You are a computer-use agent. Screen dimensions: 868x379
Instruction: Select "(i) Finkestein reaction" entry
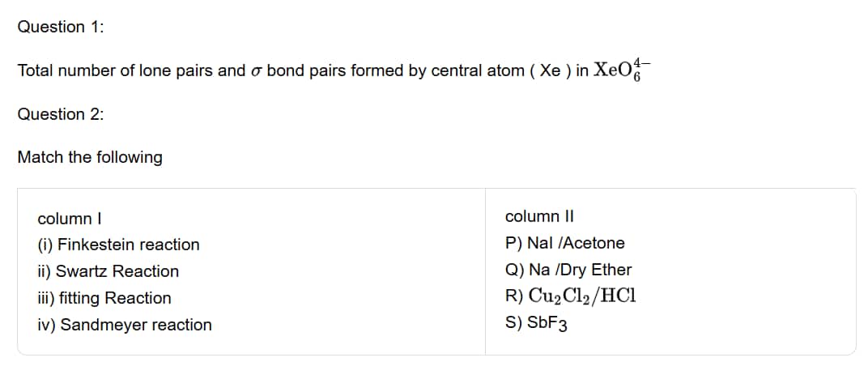click(x=118, y=245)
